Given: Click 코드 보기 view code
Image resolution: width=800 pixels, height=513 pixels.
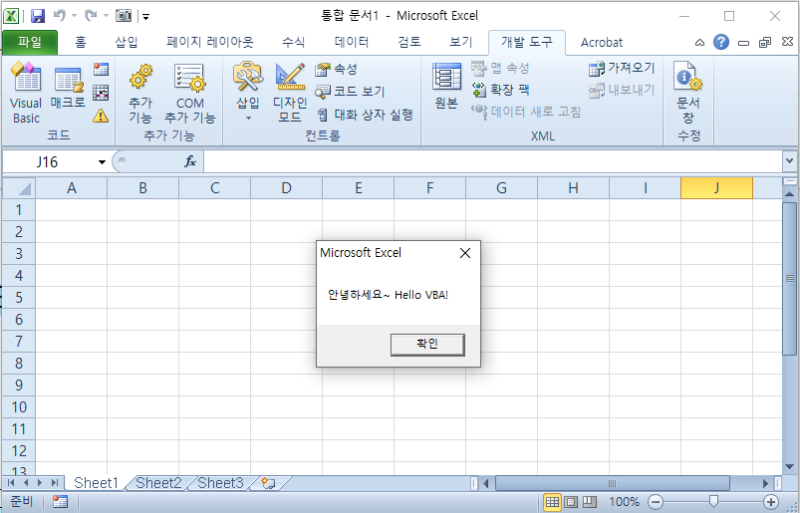Looking at the screenshot, I should [x=350, y=91].
